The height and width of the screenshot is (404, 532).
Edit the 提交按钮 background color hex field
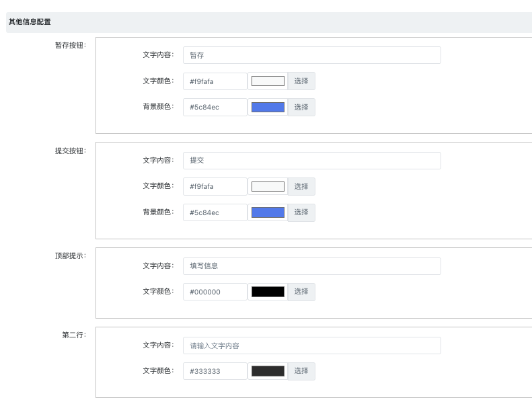tap(215, 212)
